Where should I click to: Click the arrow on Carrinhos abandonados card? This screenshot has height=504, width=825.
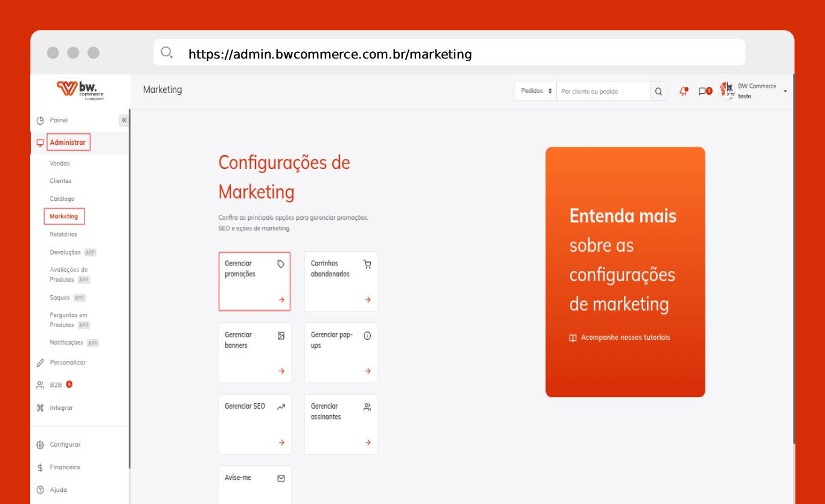point(368,299)
